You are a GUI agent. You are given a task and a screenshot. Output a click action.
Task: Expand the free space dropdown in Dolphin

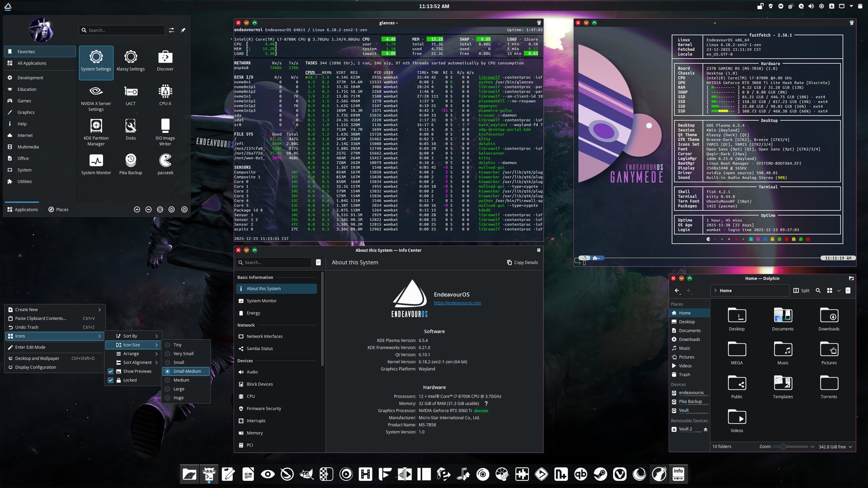tap(850, 447)
